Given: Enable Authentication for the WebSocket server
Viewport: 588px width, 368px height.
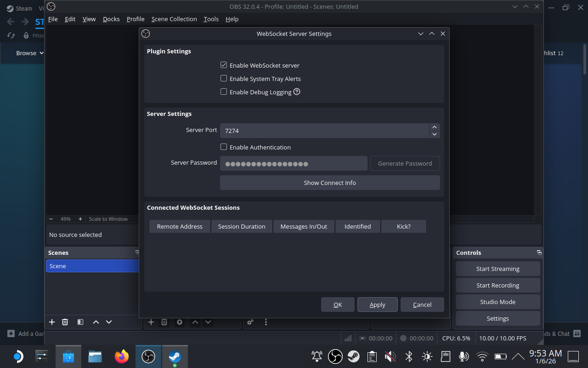Looking at the screenshot, I should point(224,147).
